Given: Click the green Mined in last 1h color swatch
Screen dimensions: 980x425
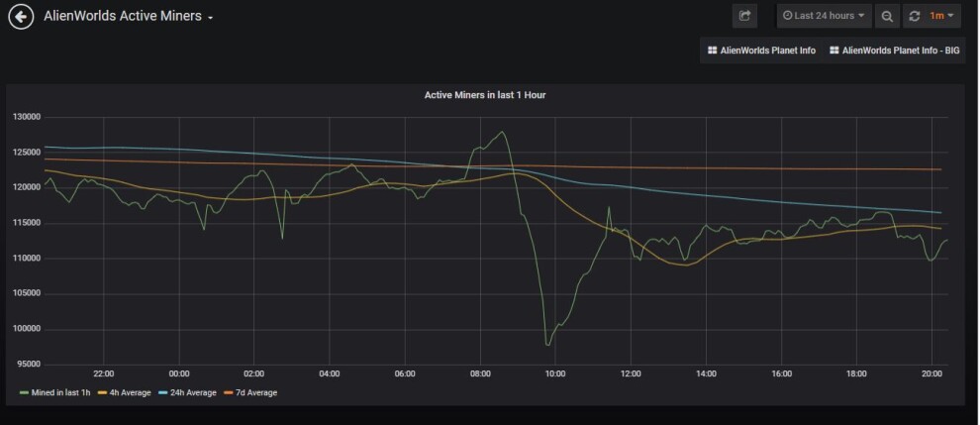Looking at the screenshot, I should point(25,393).
